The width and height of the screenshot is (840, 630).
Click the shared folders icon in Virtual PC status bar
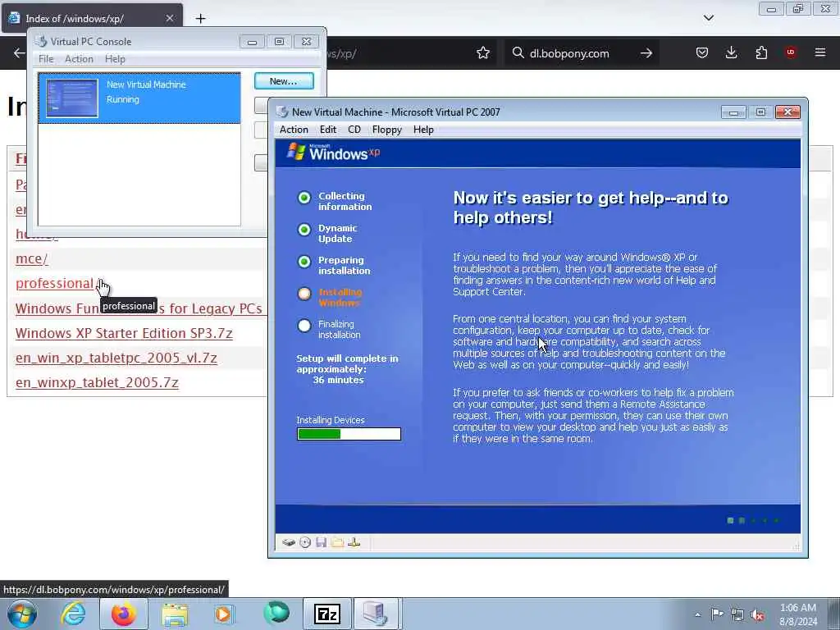click(337, 543)
